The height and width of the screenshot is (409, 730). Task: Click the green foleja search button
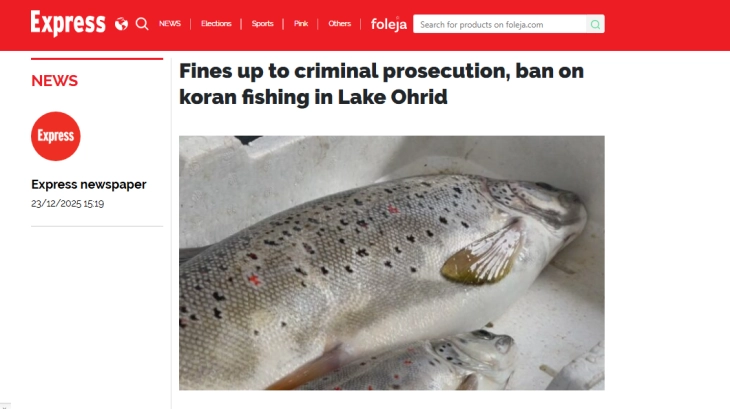(595, 24)
